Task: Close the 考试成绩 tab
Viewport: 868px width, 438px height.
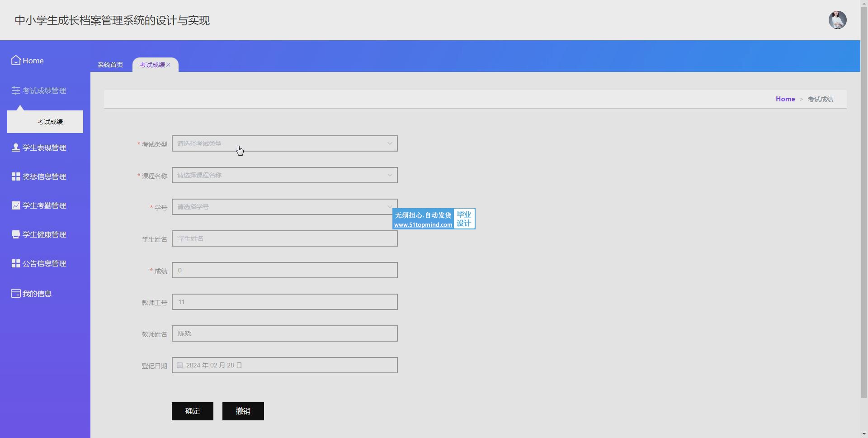Action: [x=169, y=65]
